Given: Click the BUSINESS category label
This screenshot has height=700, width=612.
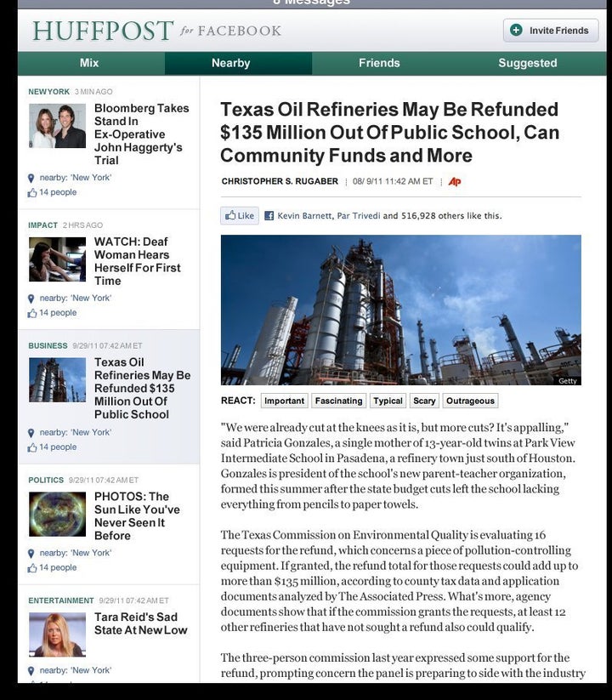Looking at the screenshot, I should pyautogui.click(x=48, y=346).
